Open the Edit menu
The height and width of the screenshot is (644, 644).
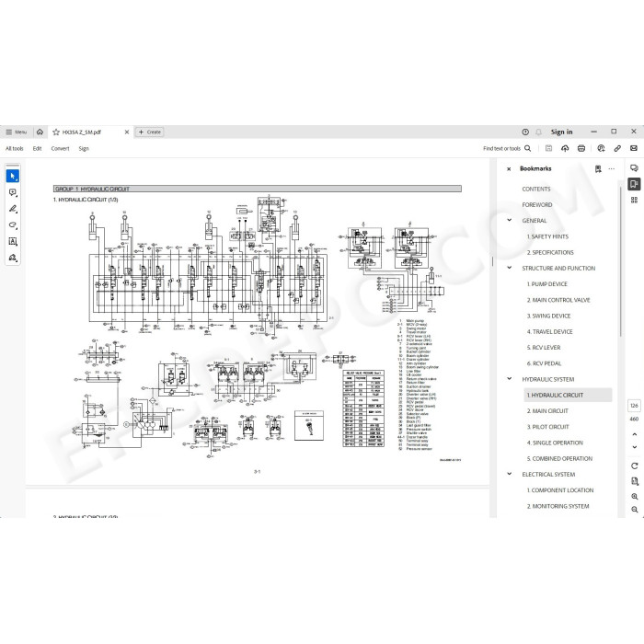coord(37,148)
